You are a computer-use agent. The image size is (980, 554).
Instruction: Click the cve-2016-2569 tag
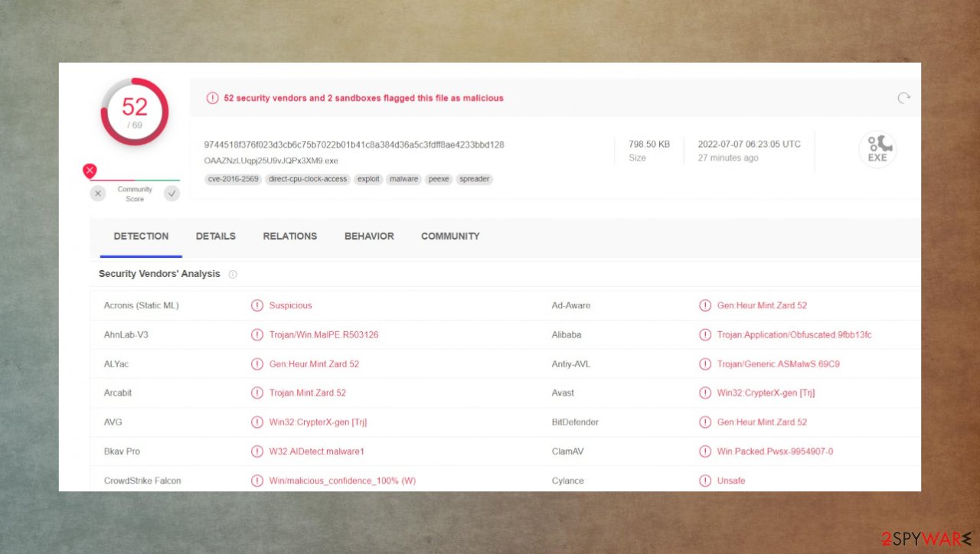coord(233,179)
